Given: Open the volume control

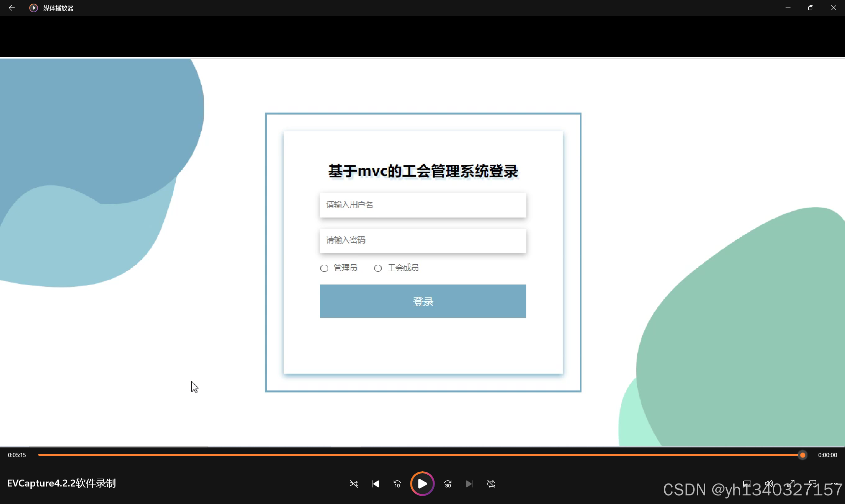Looking at the screenshot, I should pyautogui.click(x=769, y=483).
